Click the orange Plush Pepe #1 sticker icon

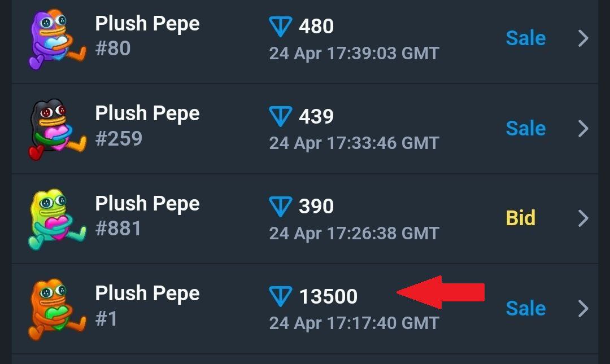[x=57, y=309]
